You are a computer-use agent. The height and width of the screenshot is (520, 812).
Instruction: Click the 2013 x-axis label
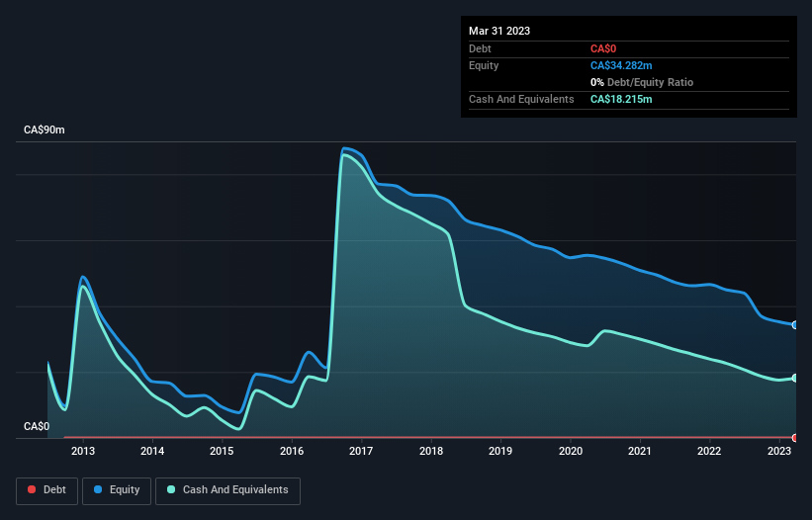coord(83,451)
